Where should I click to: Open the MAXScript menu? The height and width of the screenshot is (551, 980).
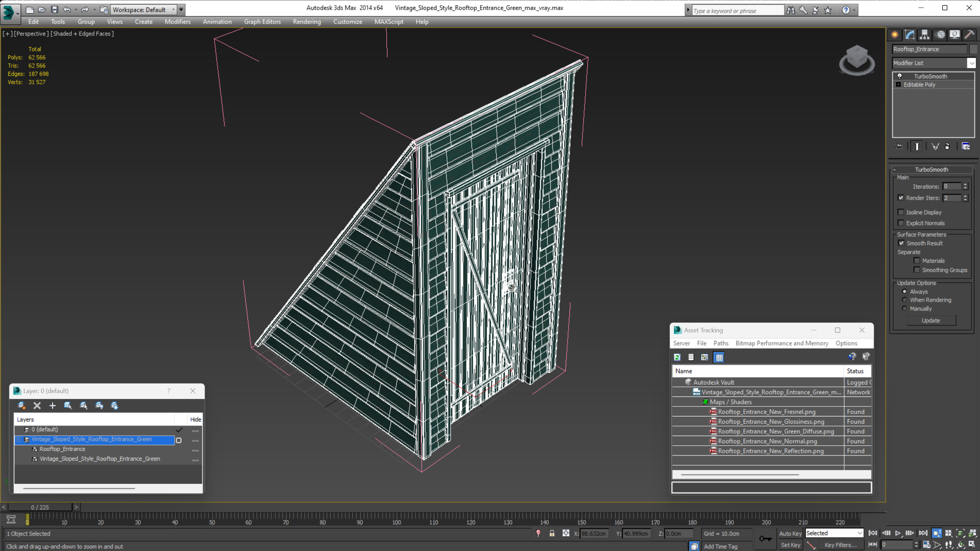[x=388, y=22]
